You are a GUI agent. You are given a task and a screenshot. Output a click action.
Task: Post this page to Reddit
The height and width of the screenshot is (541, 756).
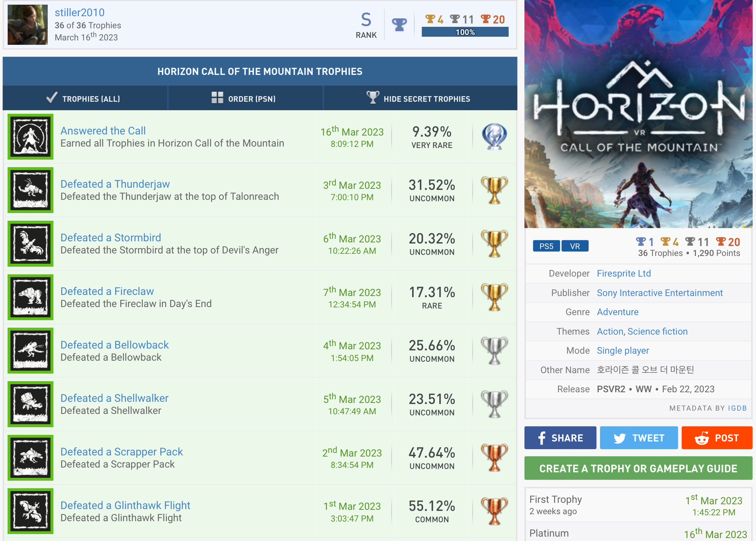(x=717, y=438)
